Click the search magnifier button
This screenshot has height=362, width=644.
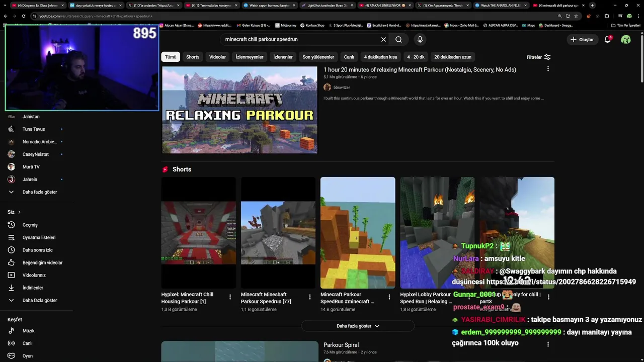coord(398,39)
